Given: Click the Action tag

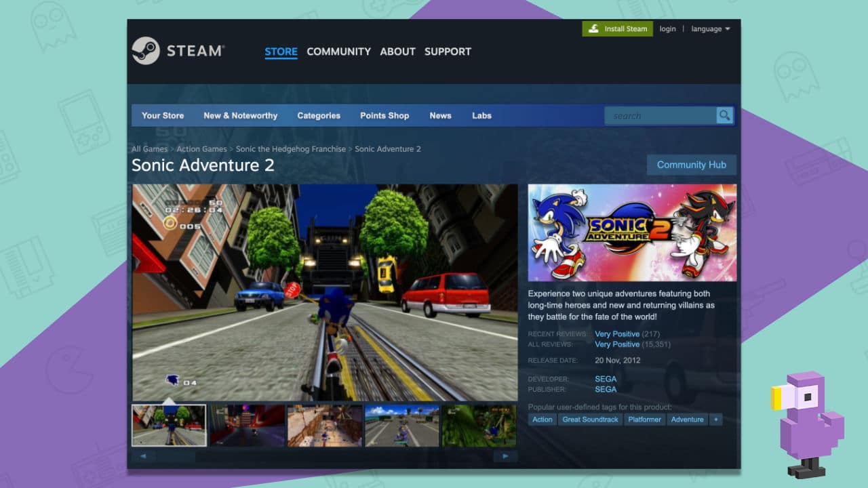Looking at the screenshot, I should pos(542,419).
